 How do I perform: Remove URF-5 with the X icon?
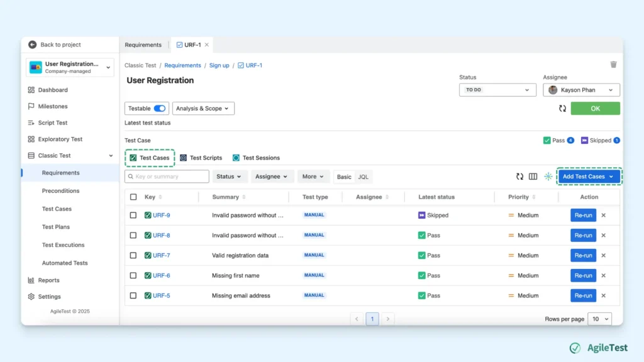coord(603,295)
